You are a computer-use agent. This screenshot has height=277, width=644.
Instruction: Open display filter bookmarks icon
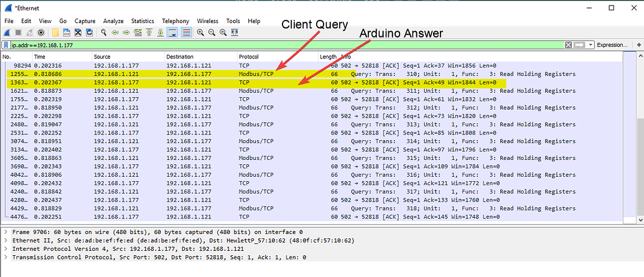click(6, 45)
